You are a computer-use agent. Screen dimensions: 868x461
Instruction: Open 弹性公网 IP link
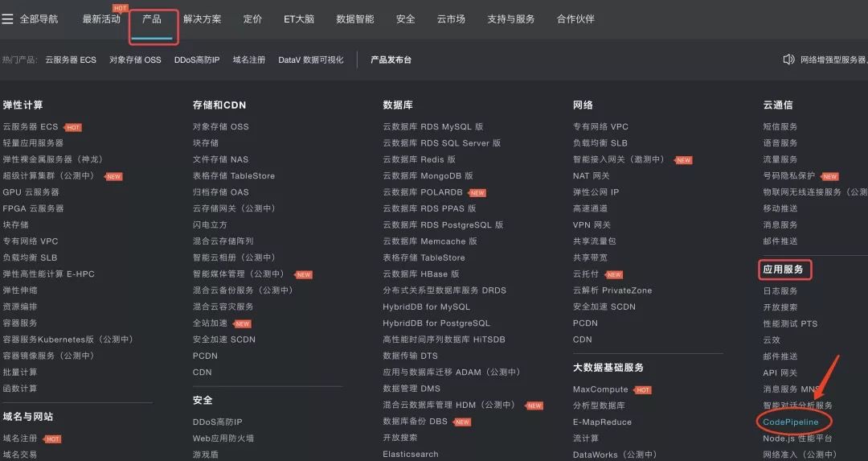click(596, 191)
